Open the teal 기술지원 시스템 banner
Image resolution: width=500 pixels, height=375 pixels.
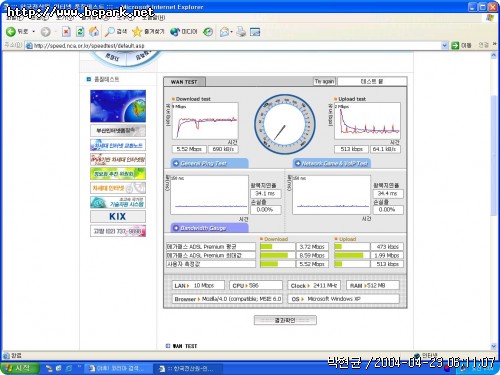click(118, 202)
